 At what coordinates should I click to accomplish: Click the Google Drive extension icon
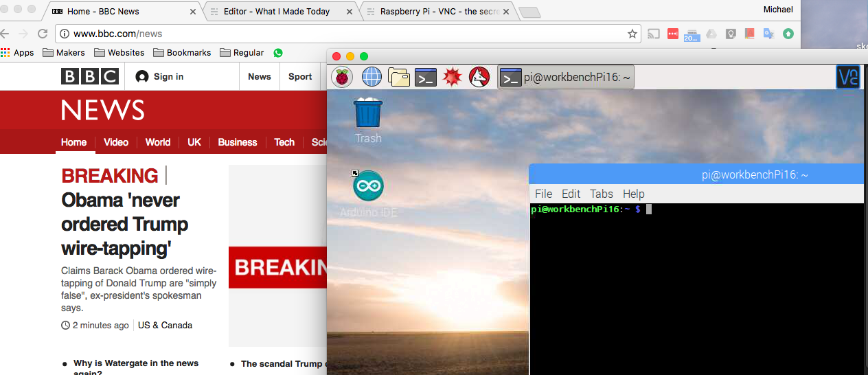(711, 34)
